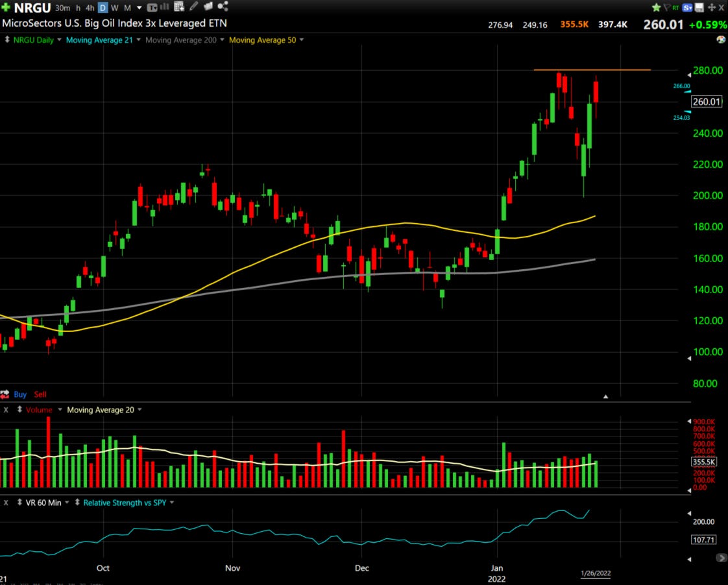Click the four-arrow move window icon

click(x=711, y=7)
